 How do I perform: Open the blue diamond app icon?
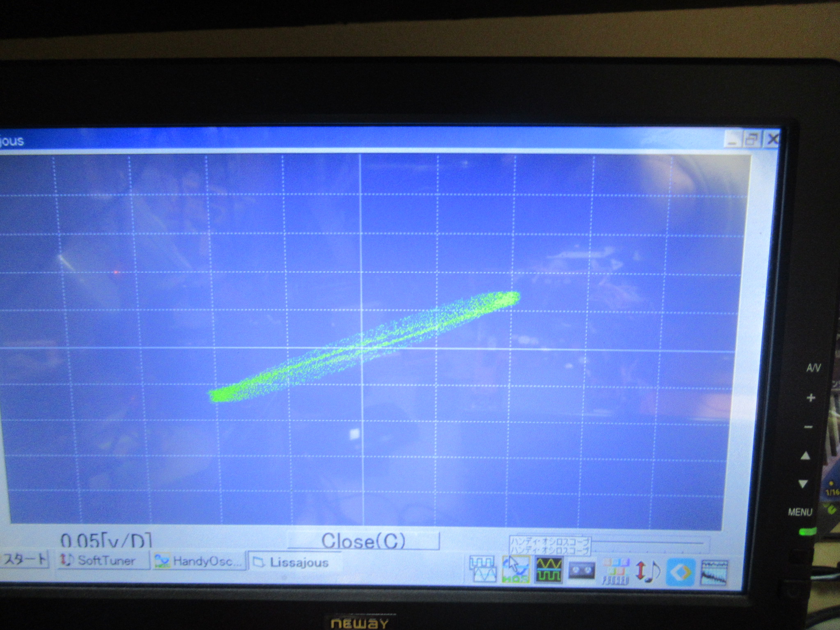(x=680, y=572)
